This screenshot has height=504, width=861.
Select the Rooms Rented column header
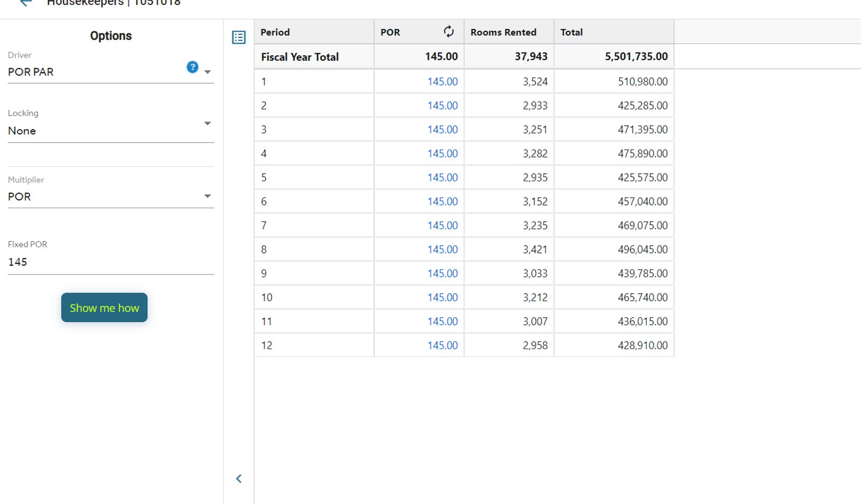(x=509, y=32)
